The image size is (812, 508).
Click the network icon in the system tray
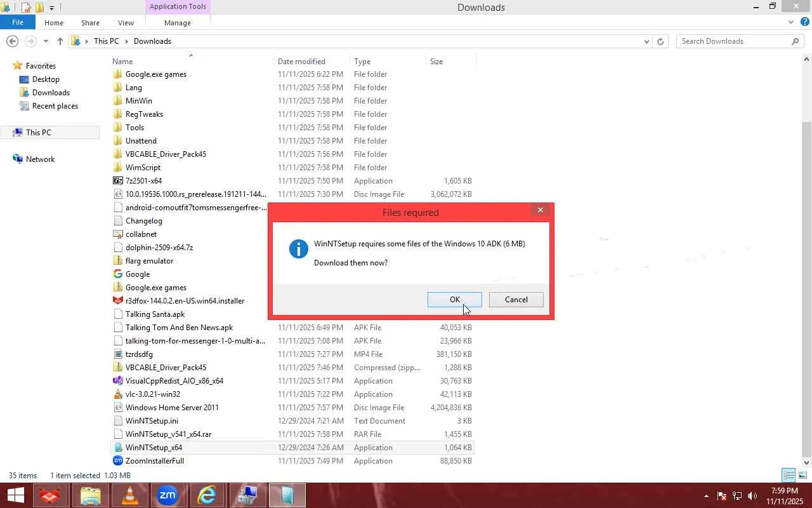pos(737,496)
